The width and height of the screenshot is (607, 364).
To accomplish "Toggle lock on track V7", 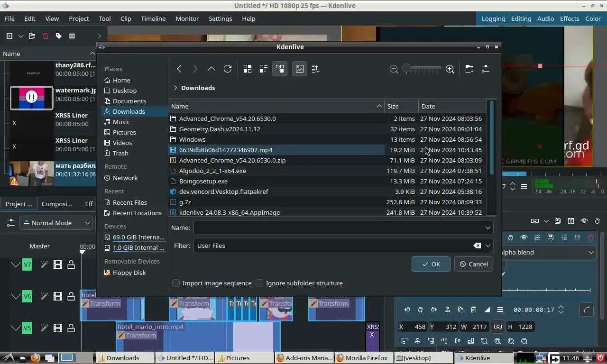I will [x=71, y=264].
